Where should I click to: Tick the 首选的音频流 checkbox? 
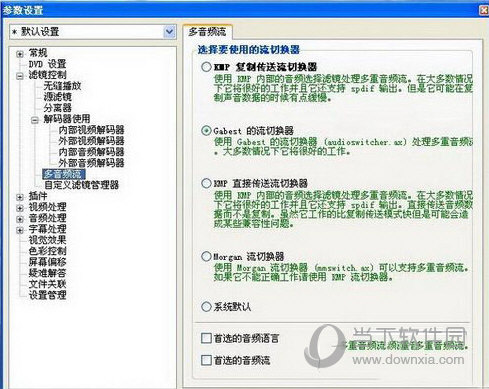tap(206, 360)
